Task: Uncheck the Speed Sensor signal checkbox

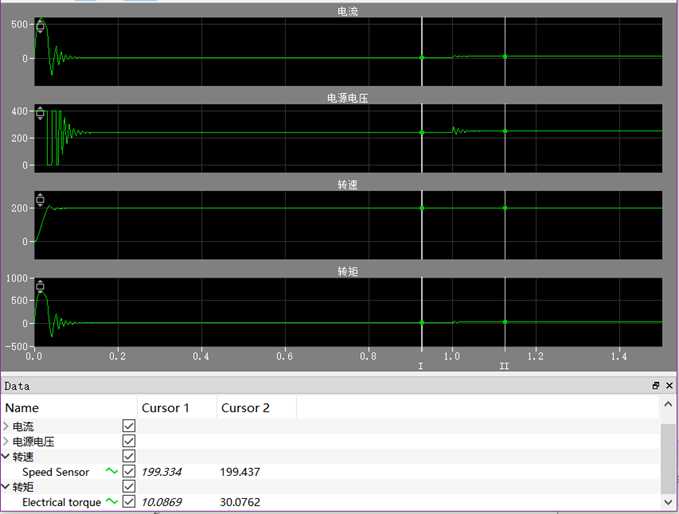Action: 129,471
